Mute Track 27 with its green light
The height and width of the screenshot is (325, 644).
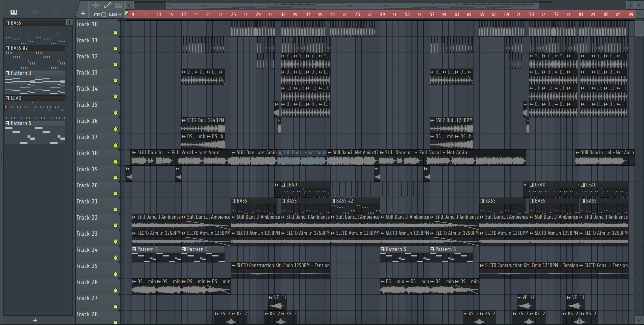click(115, 306)
